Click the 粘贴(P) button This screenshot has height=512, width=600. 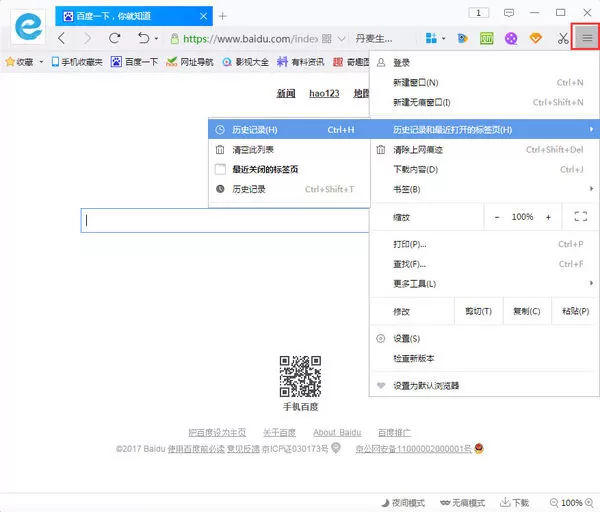pos(575,311)
